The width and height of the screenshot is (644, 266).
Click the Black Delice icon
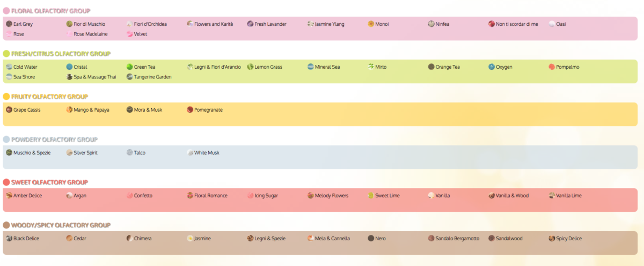(9, 239)
